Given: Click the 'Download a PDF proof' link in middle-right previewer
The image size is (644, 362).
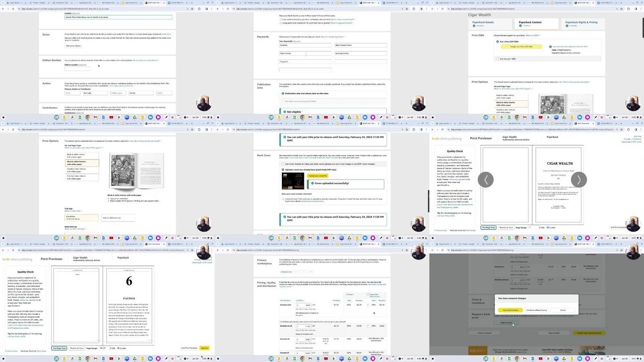Looking at the screenshot, I should point(631,142).
